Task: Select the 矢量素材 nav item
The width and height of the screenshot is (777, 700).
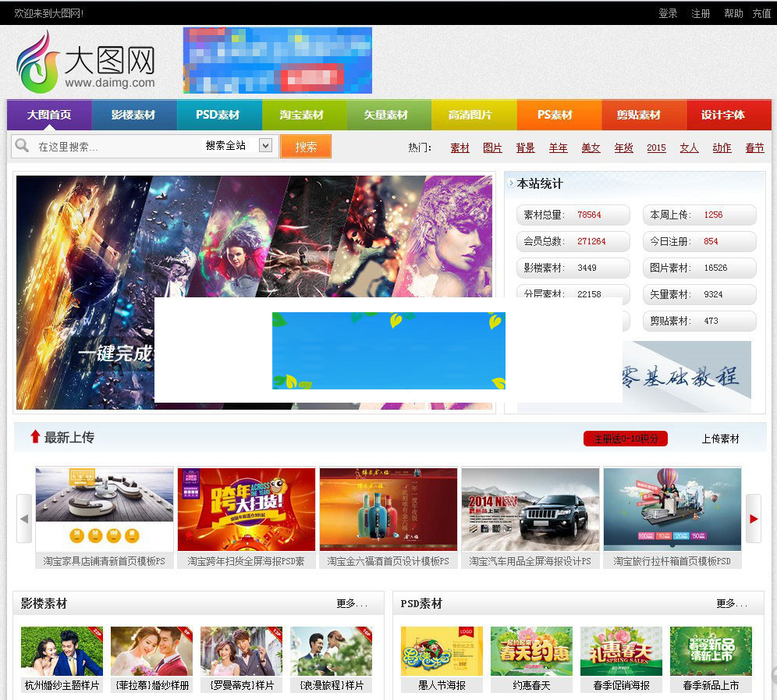Action: (388, 115)
